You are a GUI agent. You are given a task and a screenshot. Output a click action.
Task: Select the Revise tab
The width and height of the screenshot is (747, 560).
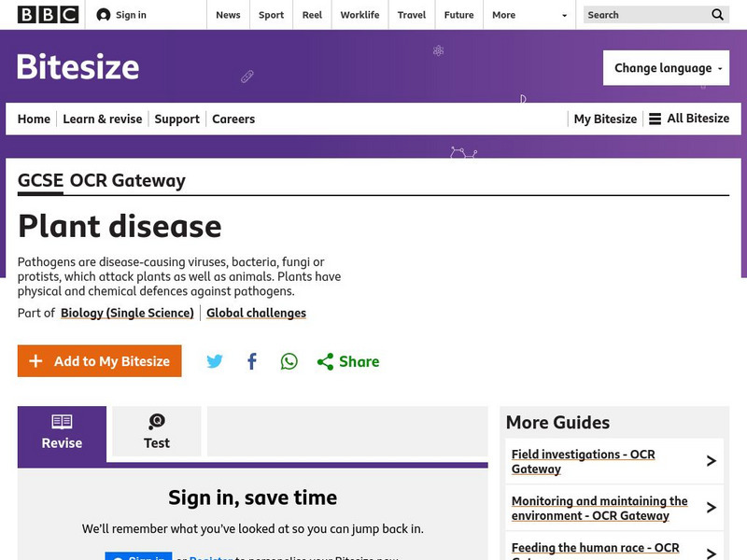pos(62,434)
